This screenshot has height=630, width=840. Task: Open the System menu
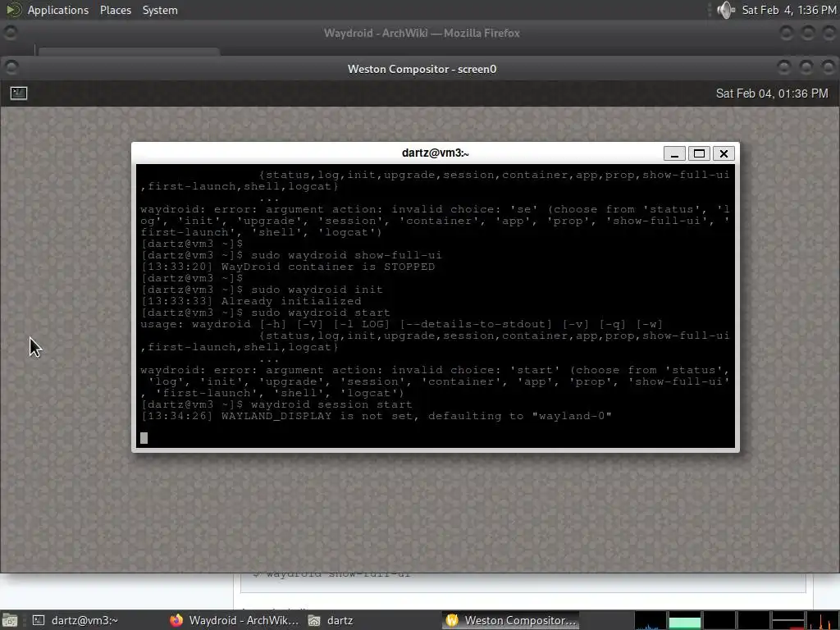(x=160, y=10)
